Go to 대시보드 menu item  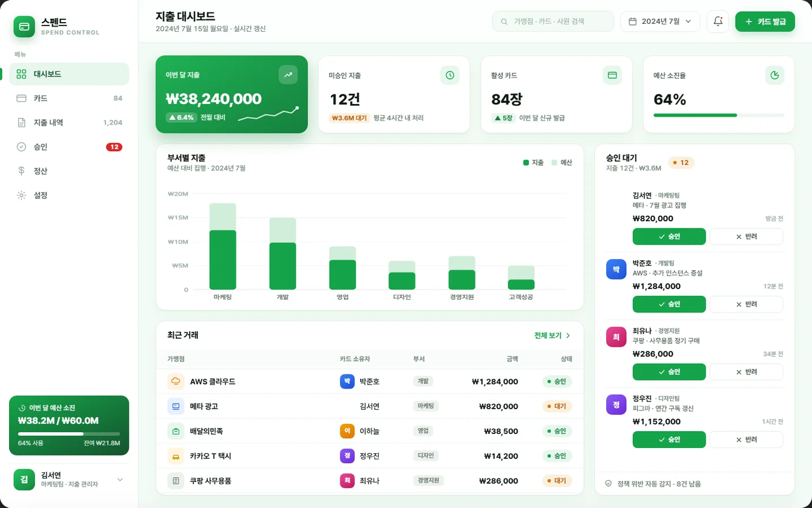coord(69,74)
